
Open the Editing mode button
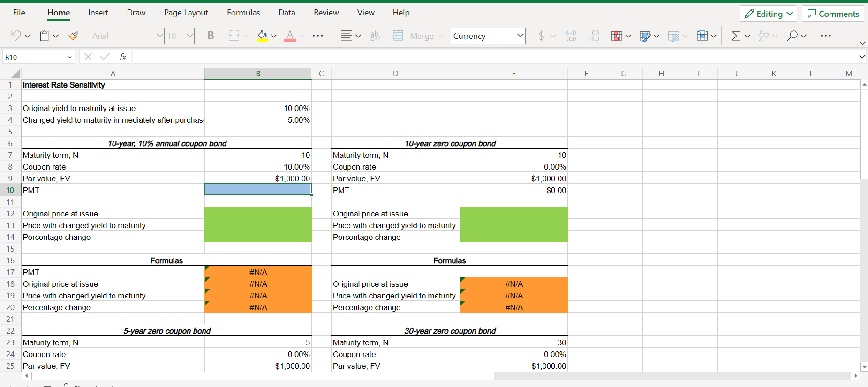[769, 14]
